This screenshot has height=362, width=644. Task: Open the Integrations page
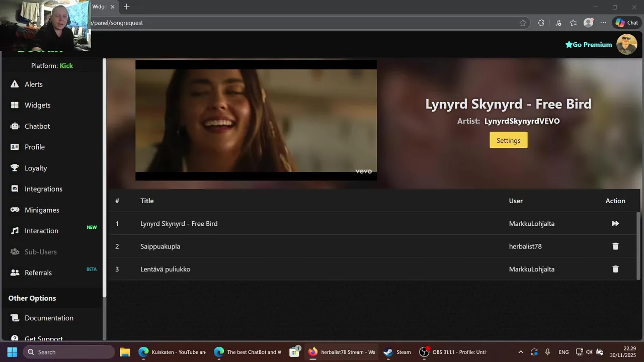pyautogui.click(x=43, y=189)
